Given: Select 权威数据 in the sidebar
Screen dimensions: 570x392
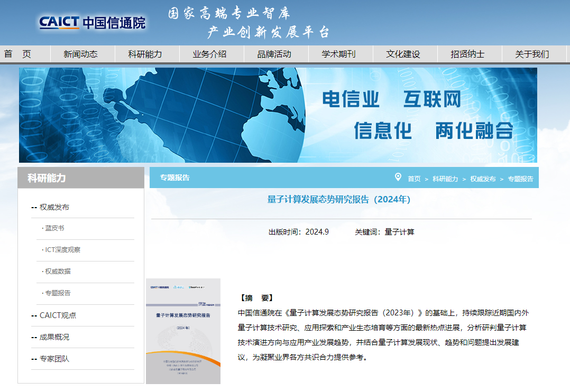Looking at the screenshot, I should point(58,272).
